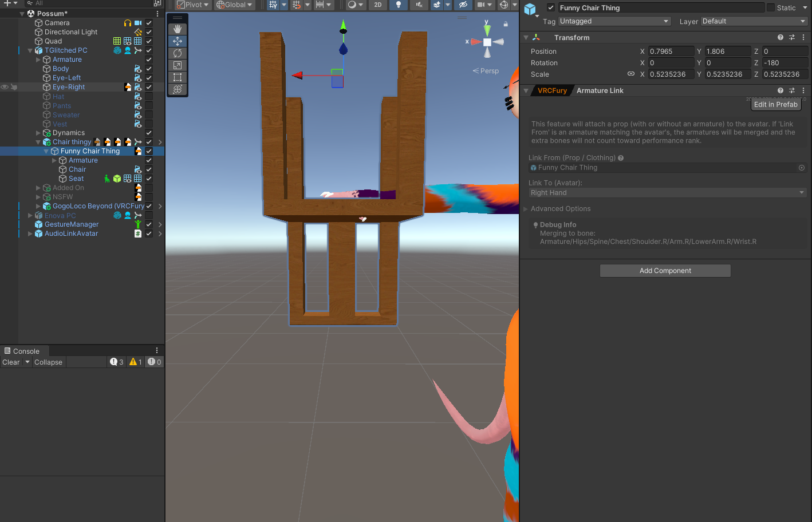
Task: Click the Add Component button
Action: [x=665, y=271]
